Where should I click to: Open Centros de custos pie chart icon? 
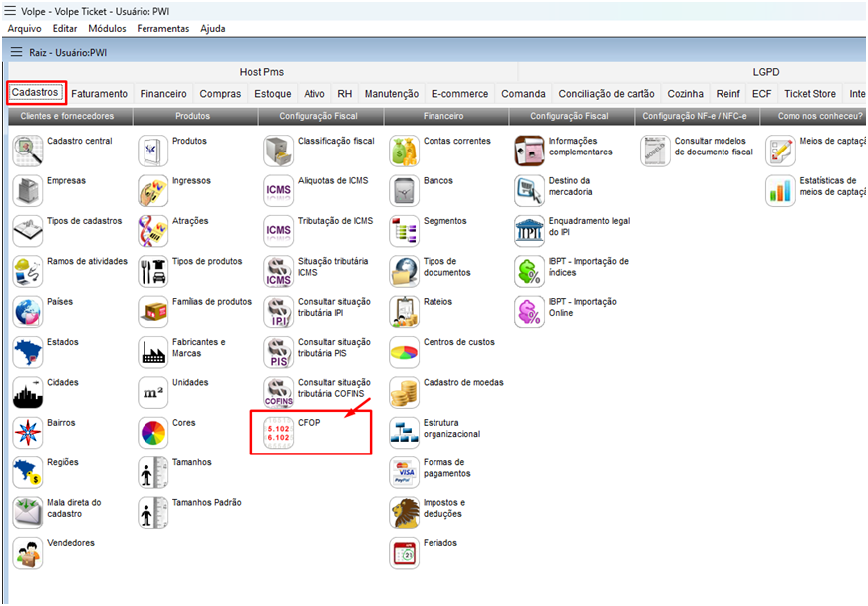405,352
